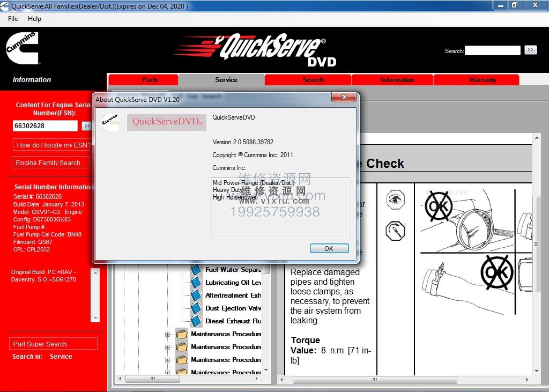Click the Cummins logo in the header
This screenshot has width=549, height=392.
22,48
